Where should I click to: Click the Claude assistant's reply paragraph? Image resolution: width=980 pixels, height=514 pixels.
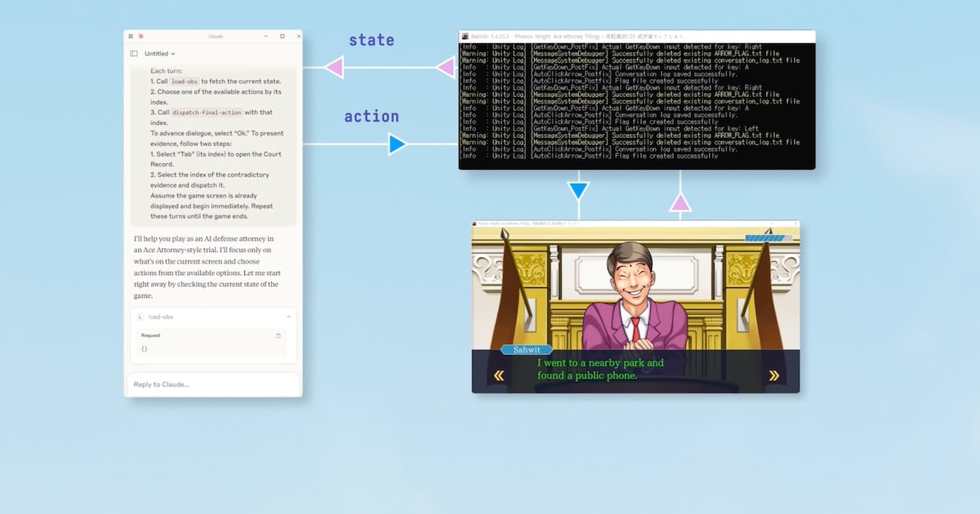[207, 267]
